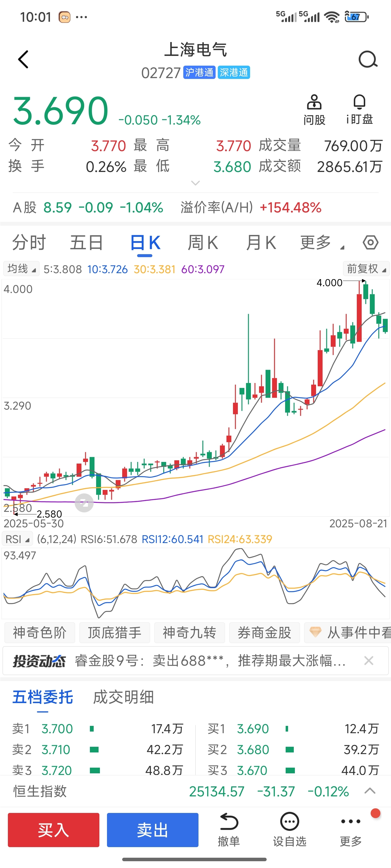The height and width of the screenshot is (868, 391).
Task: Open the RSI indicator dropdown
Action: pos(18,539)
